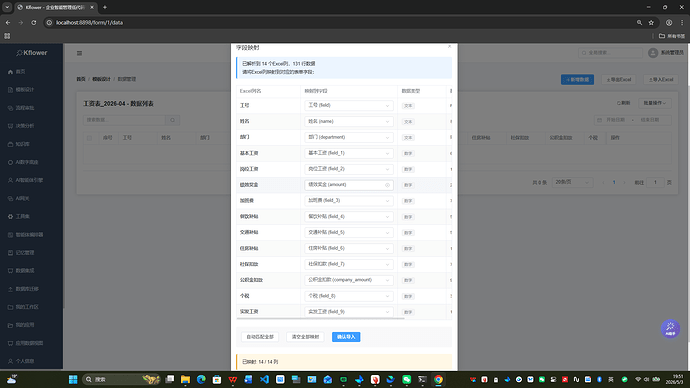
Task: Expand the 批量操作 dropdown button
Action: coord(655,103)
